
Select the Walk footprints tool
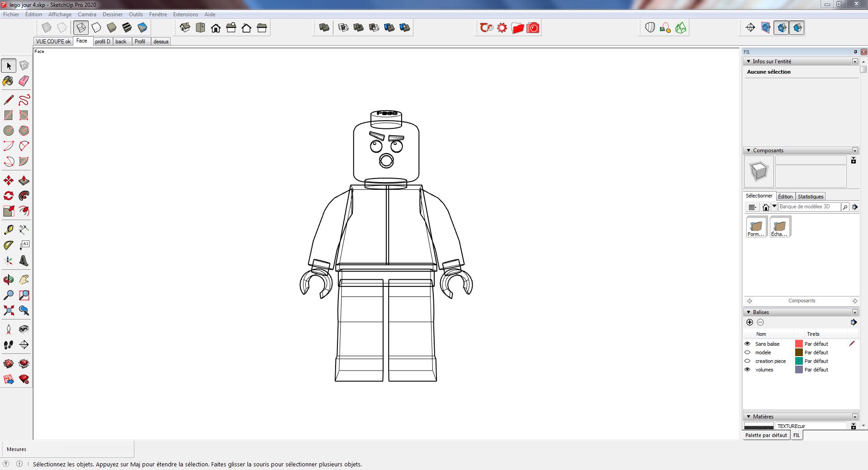point(9,345)
